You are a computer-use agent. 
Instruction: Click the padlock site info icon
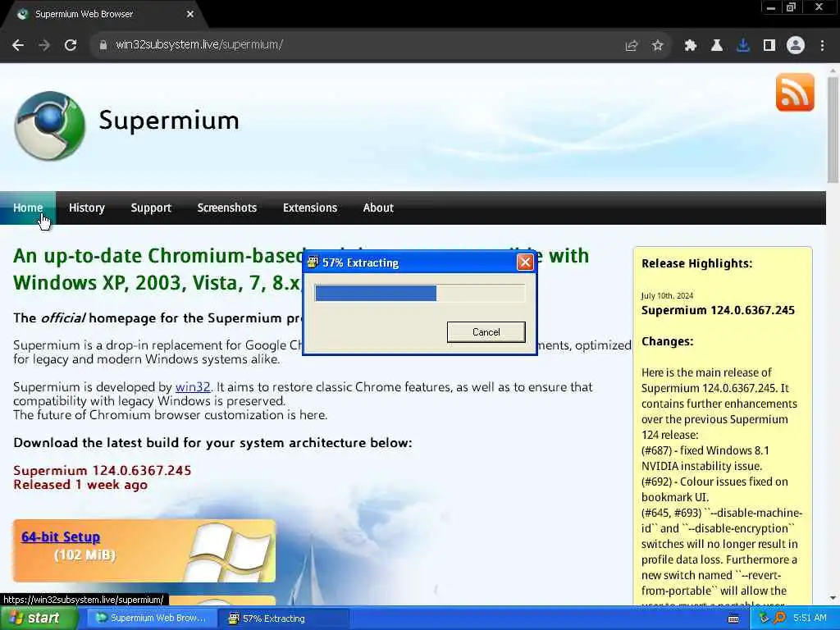pyautogui.click(x=103, y=46)
